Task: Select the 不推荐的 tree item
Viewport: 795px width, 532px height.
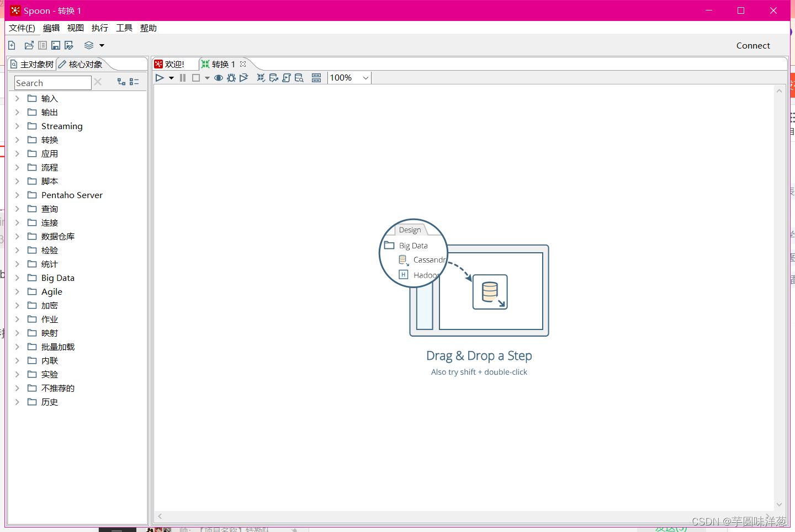Action: pos(58,388)
